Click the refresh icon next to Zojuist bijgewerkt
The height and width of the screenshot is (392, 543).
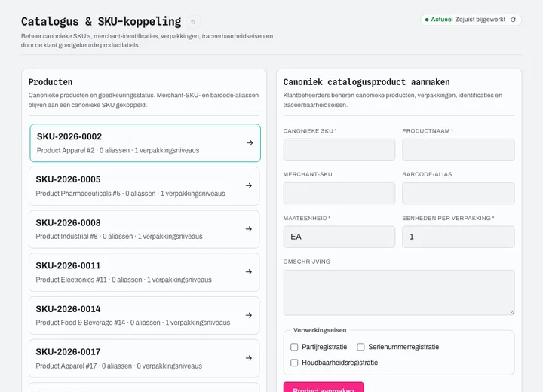514,20
